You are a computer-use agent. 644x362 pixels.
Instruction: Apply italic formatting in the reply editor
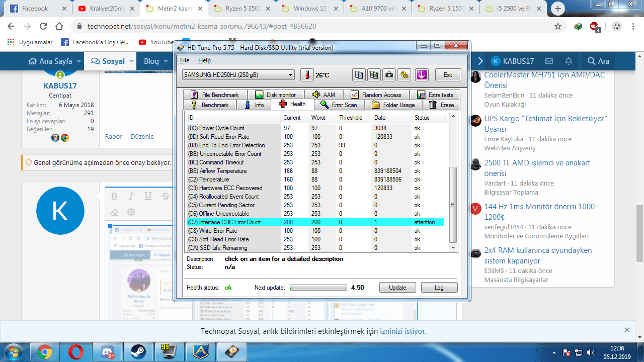[131, 196]
